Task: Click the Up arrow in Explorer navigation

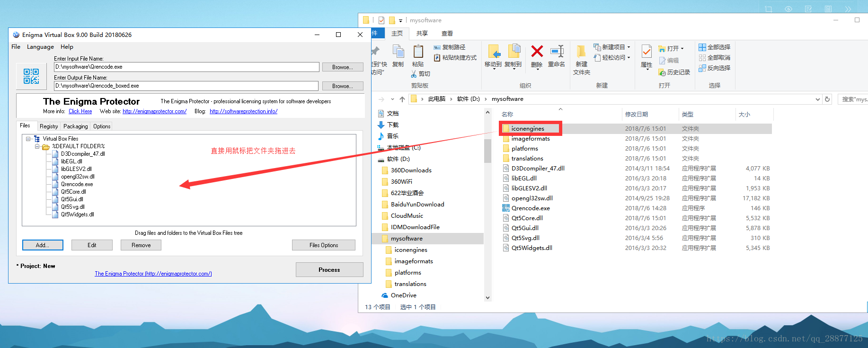Action: coord(402,99)
